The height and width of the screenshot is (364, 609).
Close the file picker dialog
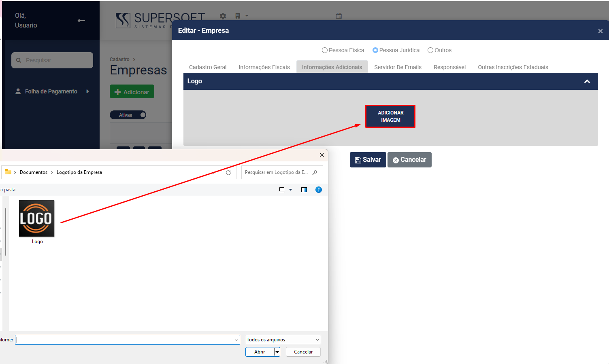[322, 155]
